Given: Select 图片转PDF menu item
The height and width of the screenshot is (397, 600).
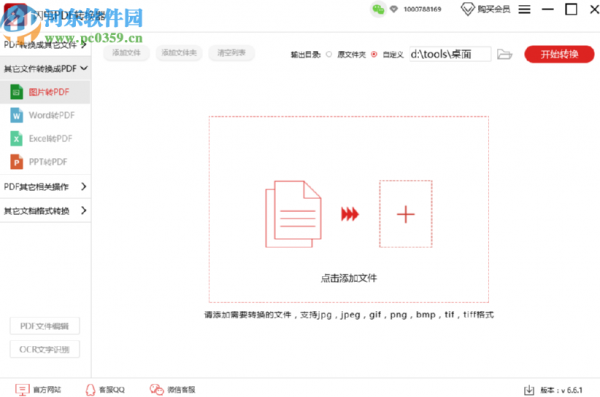Looking at the screenshot, I should [45, 92].
